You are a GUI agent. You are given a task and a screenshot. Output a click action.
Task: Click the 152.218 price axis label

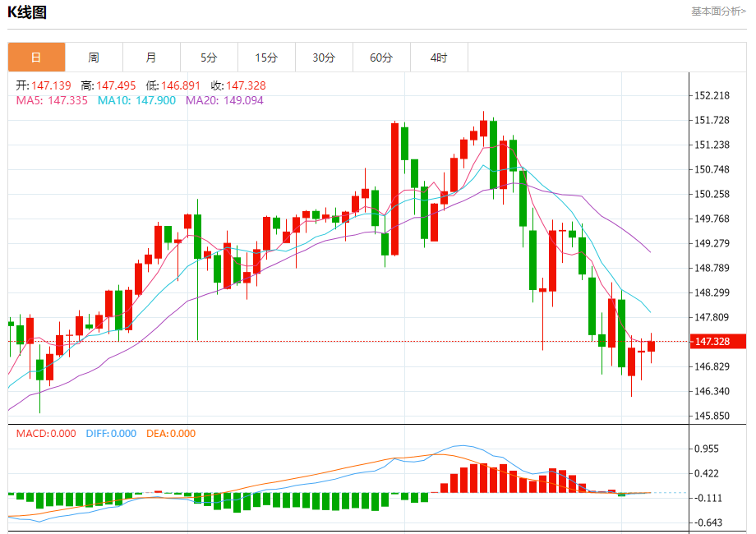click(712, 95)
